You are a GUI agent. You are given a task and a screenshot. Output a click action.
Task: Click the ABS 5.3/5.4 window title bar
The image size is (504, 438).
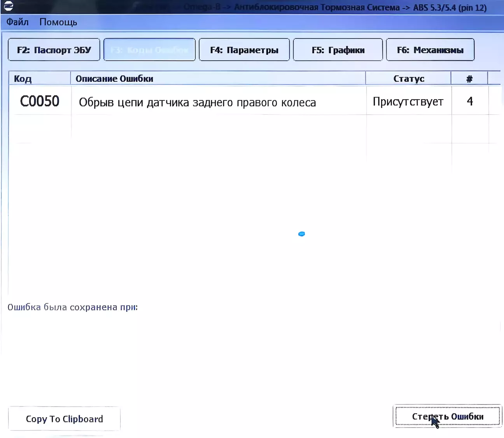334,7
